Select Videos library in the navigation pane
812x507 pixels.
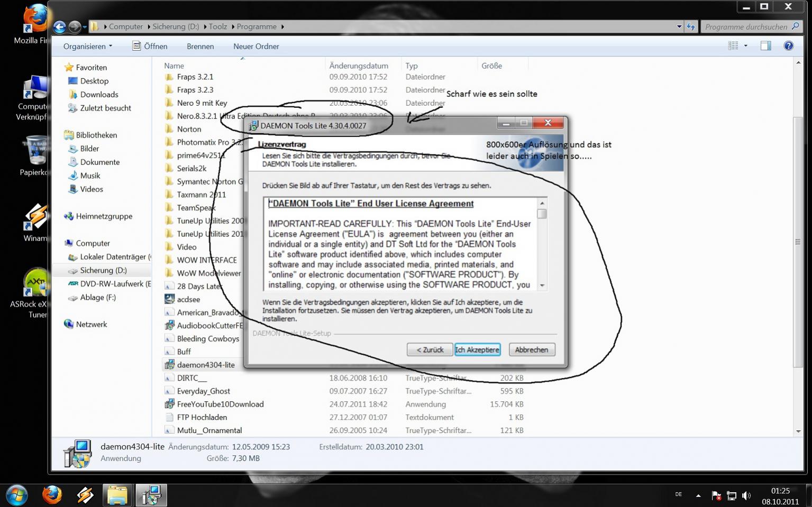(x=92, y=189)
